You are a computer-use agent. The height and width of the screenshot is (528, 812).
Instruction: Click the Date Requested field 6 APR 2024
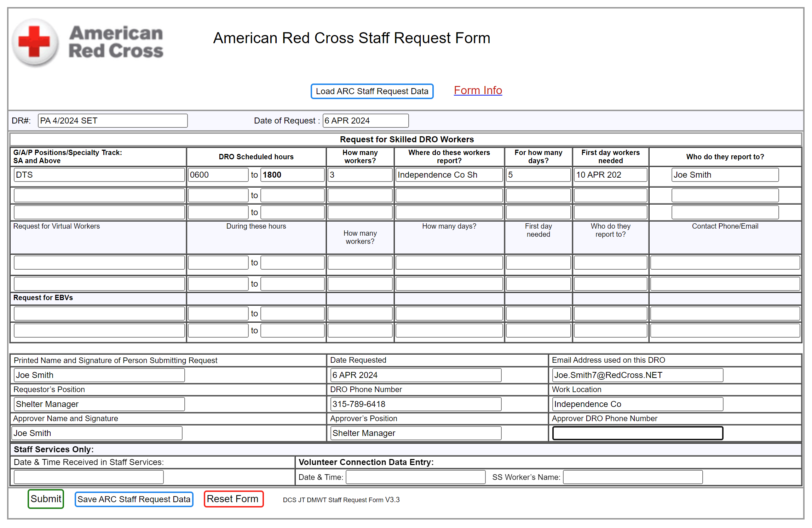point(416,375)
